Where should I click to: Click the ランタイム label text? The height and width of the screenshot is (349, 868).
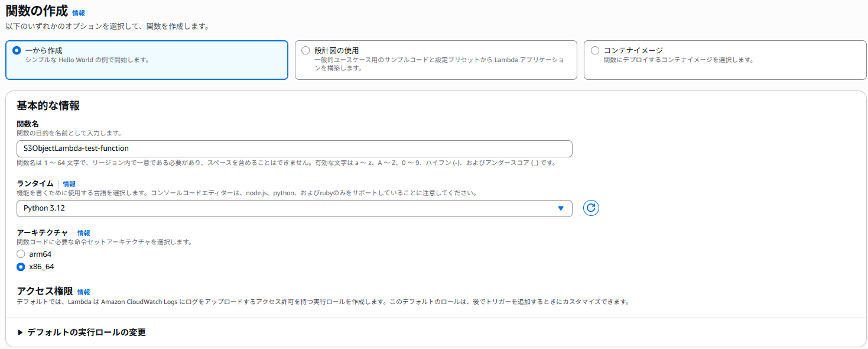pyautogui.click(x=35, y=184)
